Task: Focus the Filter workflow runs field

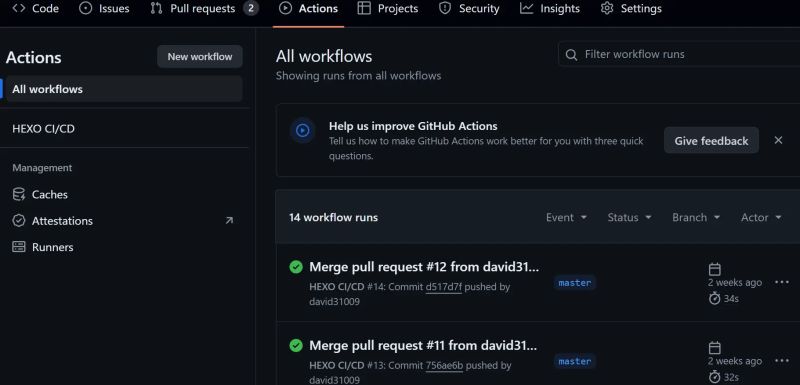Action: (679, 54)
